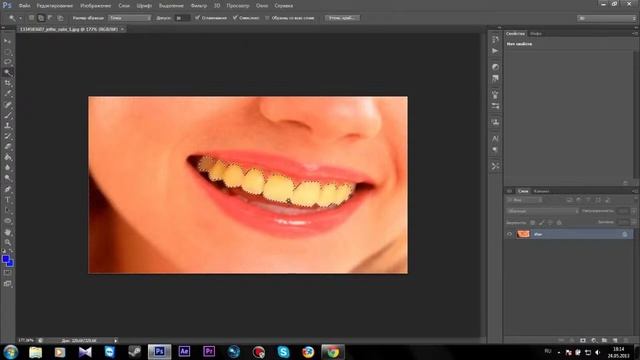The height and width of the screenshot is (360, 640).
Task: Click New selection mode icon in options bar
Action: pyautogui.click(x=31, y=18)
